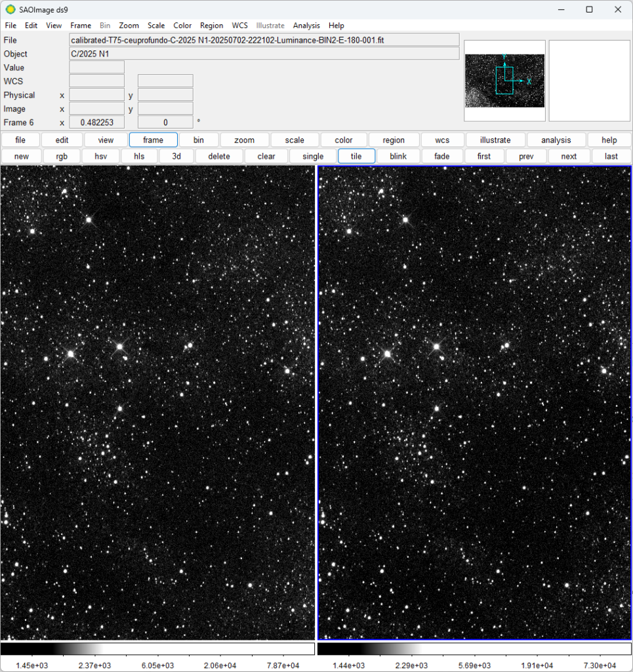Create an rgb frame

(x=62, y=156)
